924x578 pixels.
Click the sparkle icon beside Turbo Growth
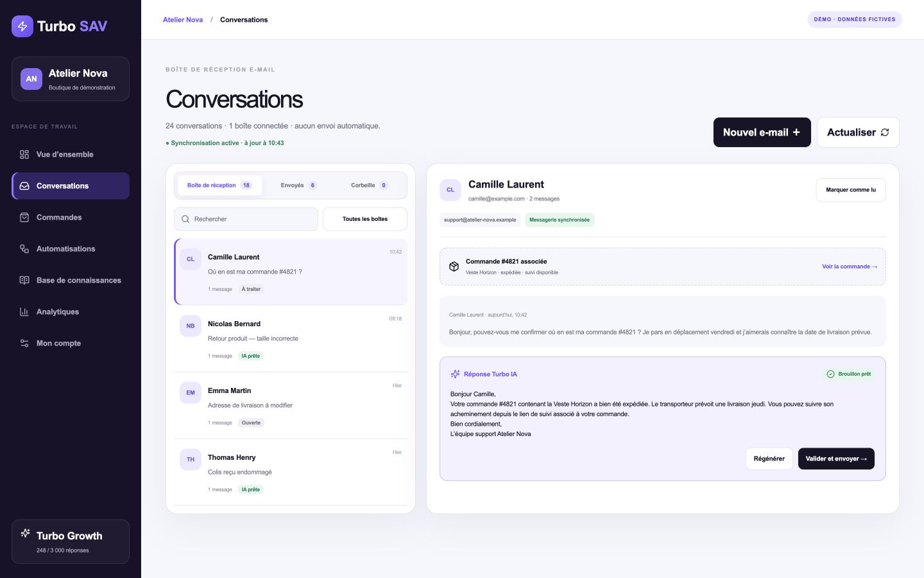pos(26,533)
